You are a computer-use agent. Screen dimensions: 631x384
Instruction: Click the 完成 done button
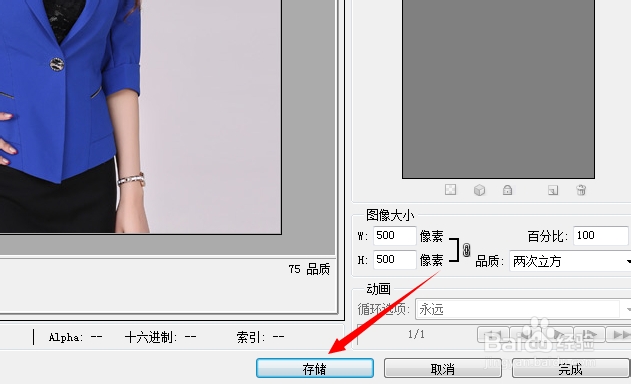(x=571, y=368)
